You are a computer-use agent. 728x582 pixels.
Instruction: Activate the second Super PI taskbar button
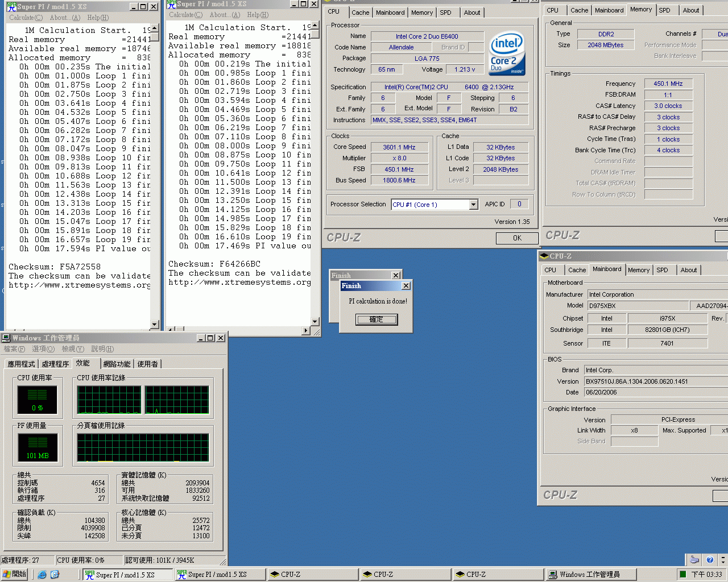pyautogui.click(x=220, y=575)
